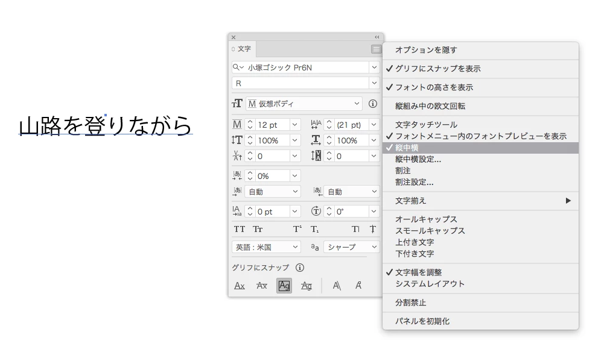
Task: Choose オールキャップス menu item
Action: [480, 219]
